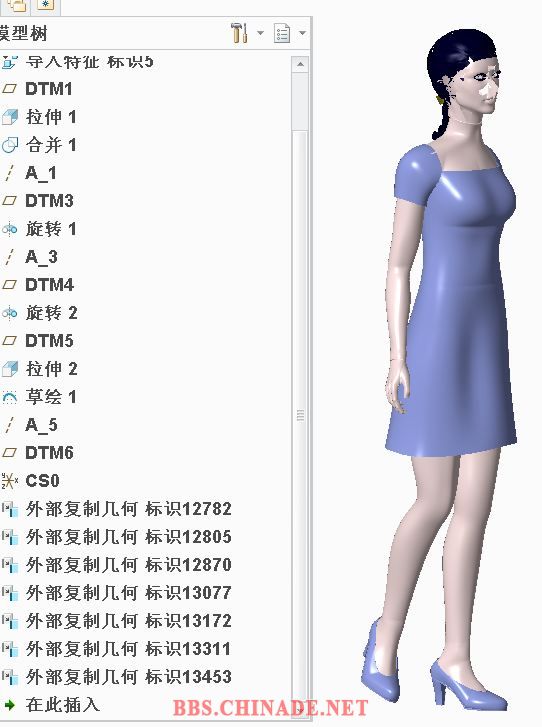This screenshot has width=542, height=727.
Task: Select DTM4 label in model tree
Action: pyautogui.click(x=50, y=285)
